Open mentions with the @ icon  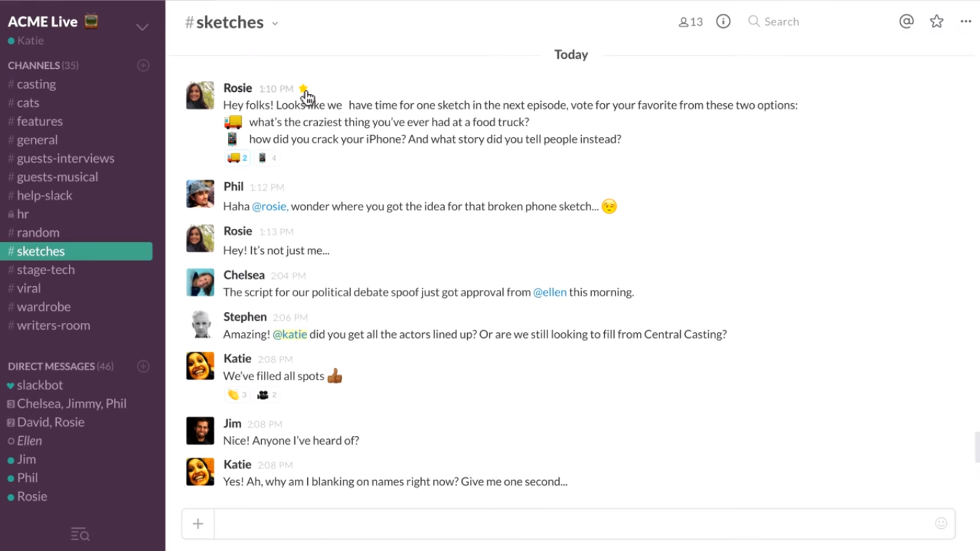[906, 22]
